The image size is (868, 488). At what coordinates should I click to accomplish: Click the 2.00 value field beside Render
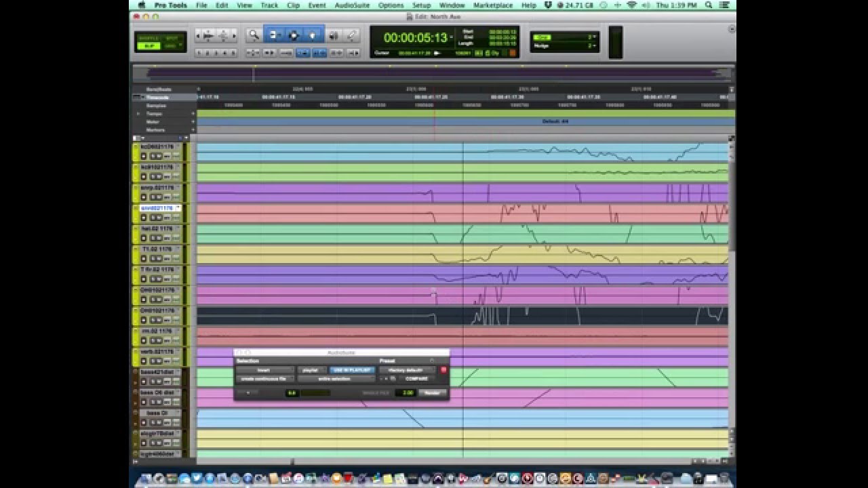[407, 392]
